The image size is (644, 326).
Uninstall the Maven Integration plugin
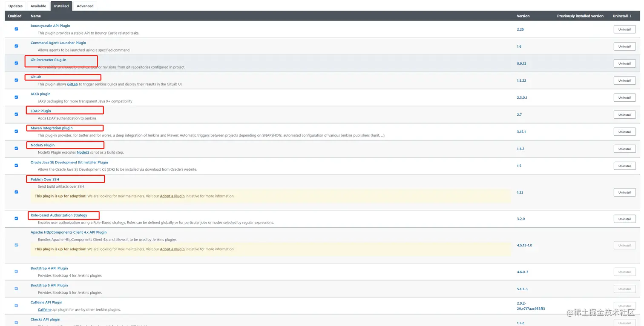[625, 132]
